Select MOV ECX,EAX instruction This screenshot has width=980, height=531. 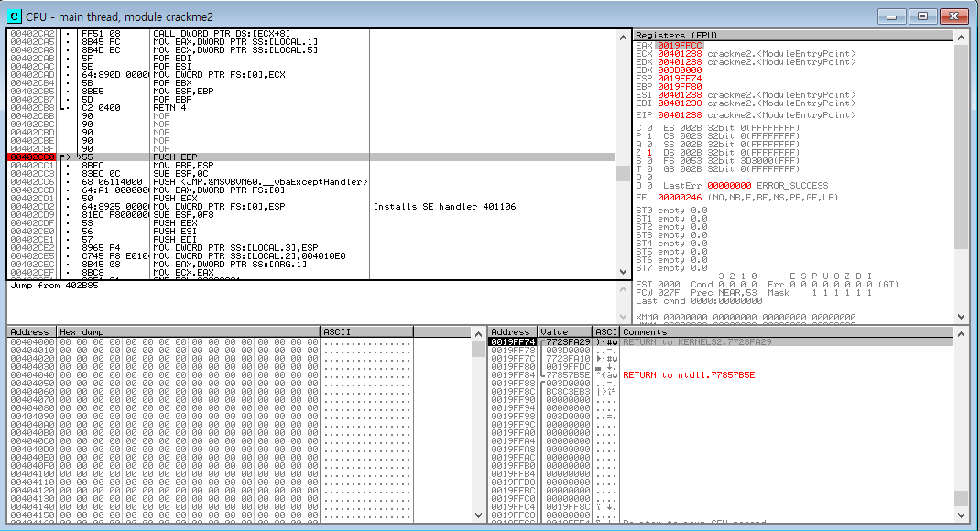(x=183, y=273)
